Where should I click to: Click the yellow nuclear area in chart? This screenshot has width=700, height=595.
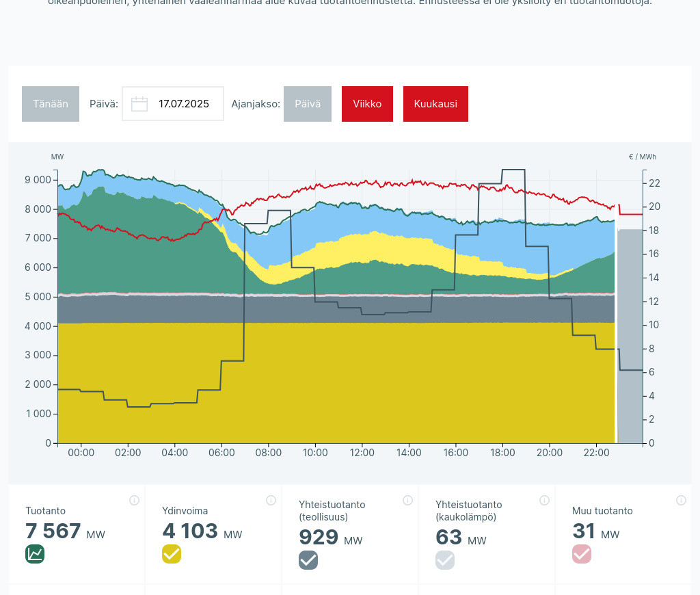click(x=335, y=383)
